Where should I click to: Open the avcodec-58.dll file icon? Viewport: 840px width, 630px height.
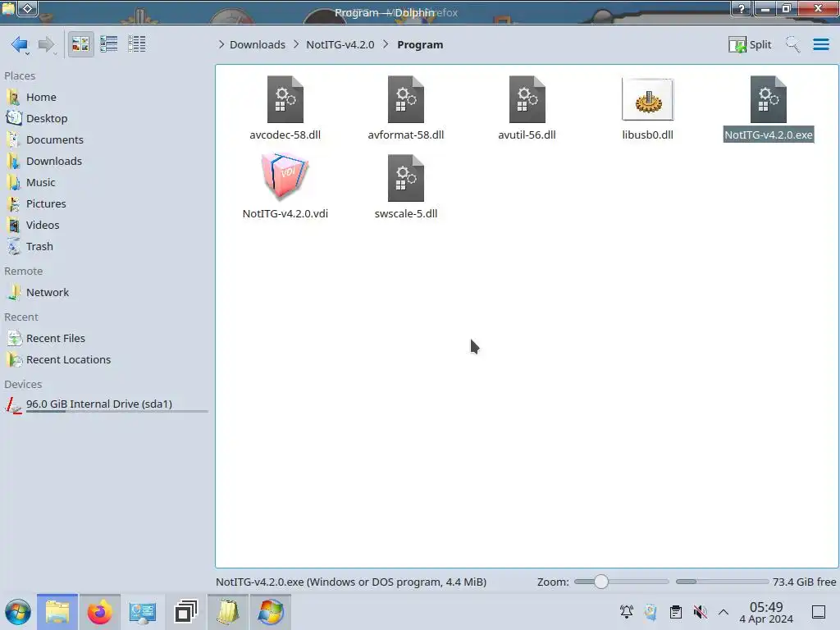[285, 99]
